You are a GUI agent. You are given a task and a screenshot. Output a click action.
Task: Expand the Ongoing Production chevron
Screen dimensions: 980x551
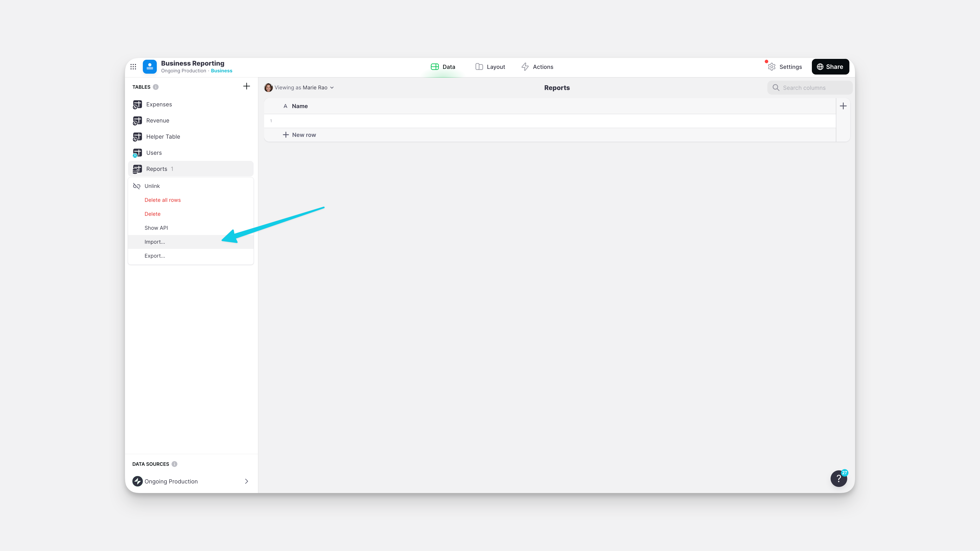[x=246, y=481]
